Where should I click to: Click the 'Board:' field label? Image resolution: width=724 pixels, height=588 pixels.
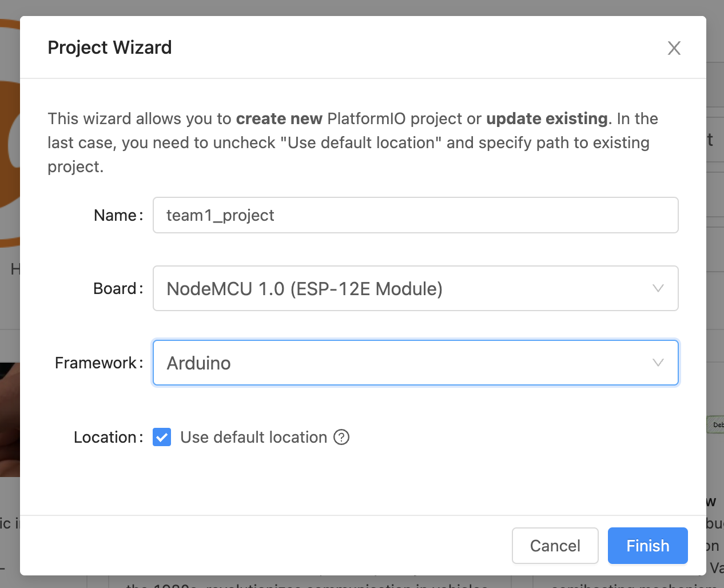pos(118,288)
